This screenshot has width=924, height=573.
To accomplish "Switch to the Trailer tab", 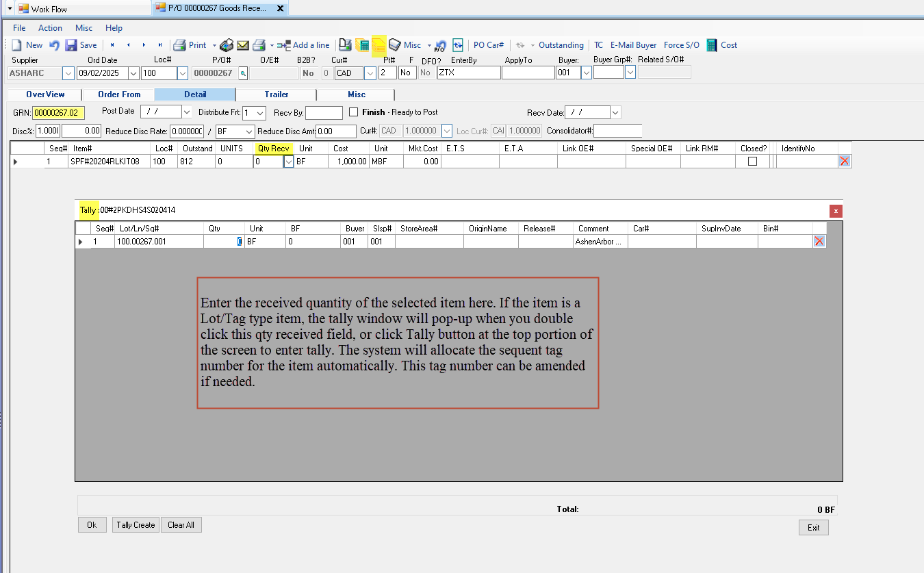I will [277, 94].
